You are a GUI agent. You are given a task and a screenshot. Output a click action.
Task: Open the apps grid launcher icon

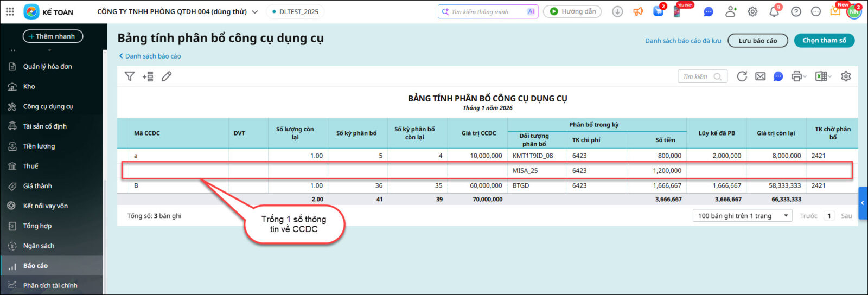click(10, 11)
